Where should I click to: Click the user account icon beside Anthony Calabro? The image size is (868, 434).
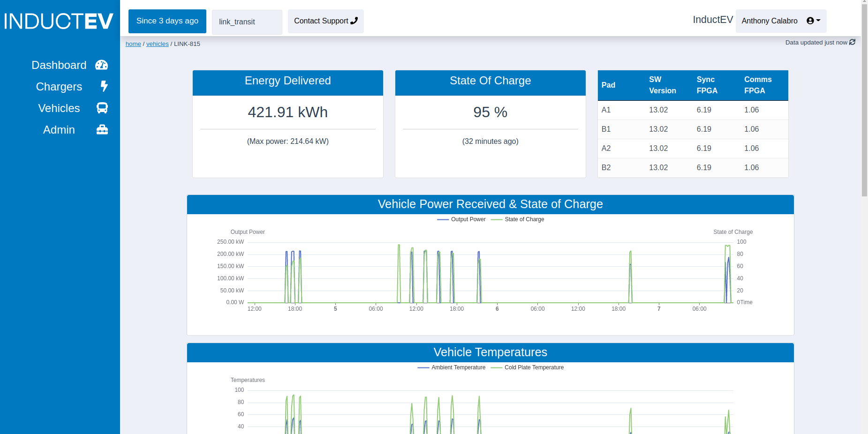tap(810, 20)
